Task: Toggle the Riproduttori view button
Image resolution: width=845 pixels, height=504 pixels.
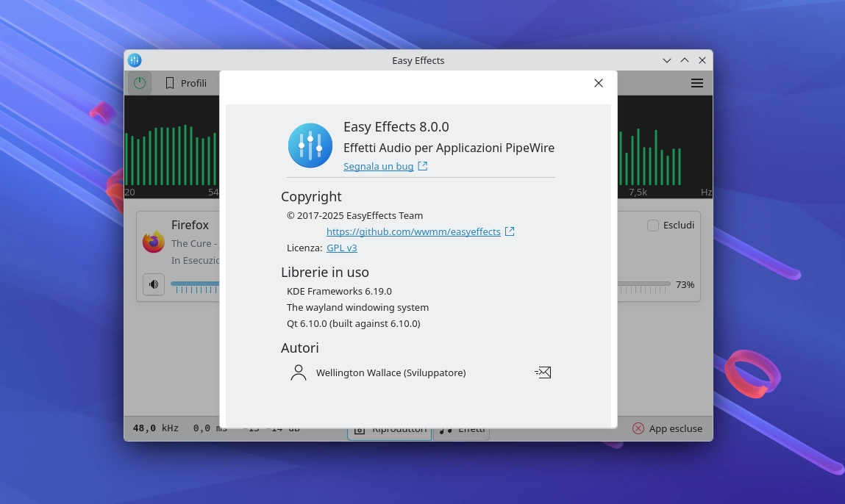Action: tap(389, 428)
